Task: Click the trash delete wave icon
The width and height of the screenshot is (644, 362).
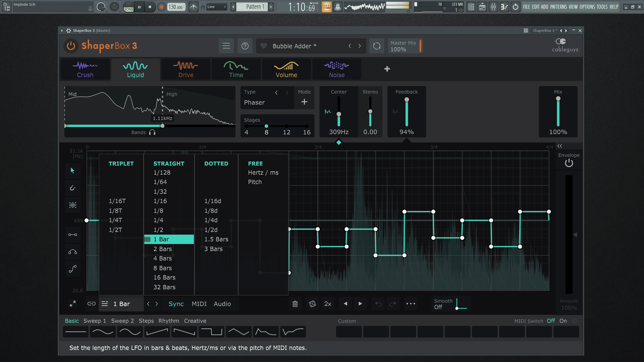Action: [x=295, y=304]
